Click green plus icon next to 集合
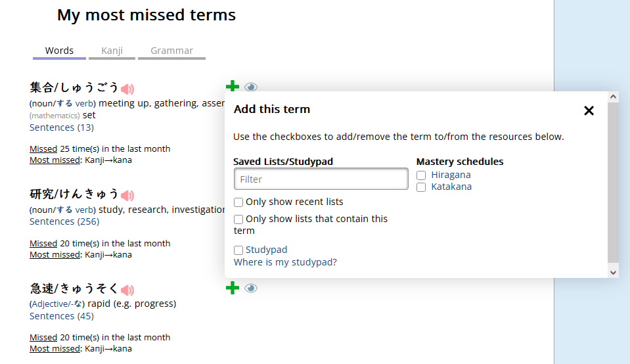This screenshot has height=364, width=630. click(233, 86)
